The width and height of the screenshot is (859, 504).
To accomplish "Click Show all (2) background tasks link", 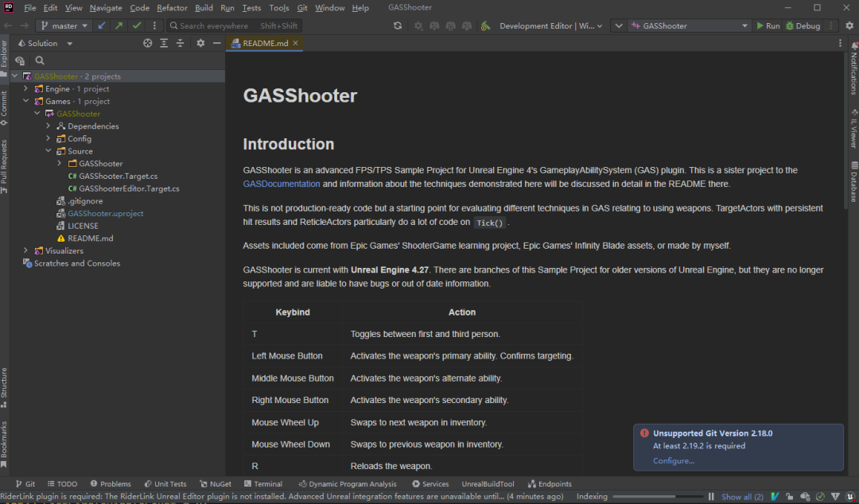I will pyautogui.click(x=742, y=497).
